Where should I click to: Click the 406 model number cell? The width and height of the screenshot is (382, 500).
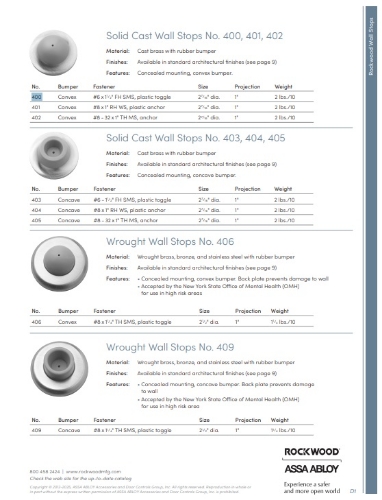pyautogui.click(x=36, y=322)
